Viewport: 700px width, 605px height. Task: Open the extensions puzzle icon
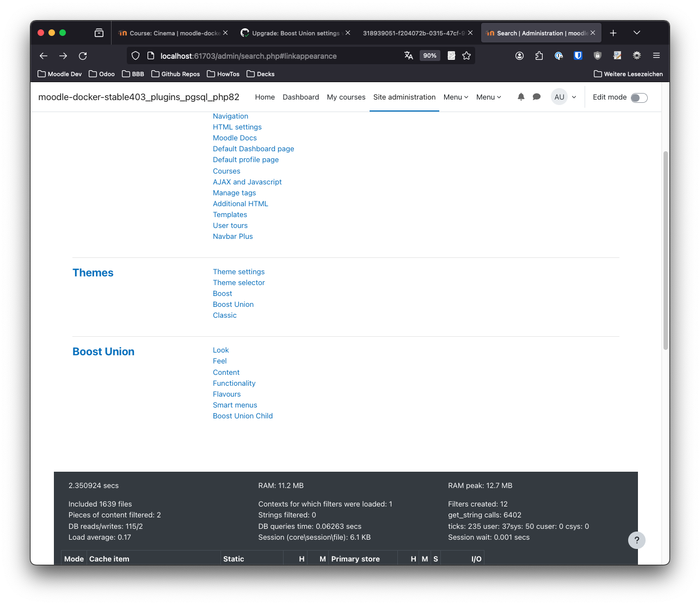pyautogui.click(x=539, y=55)
